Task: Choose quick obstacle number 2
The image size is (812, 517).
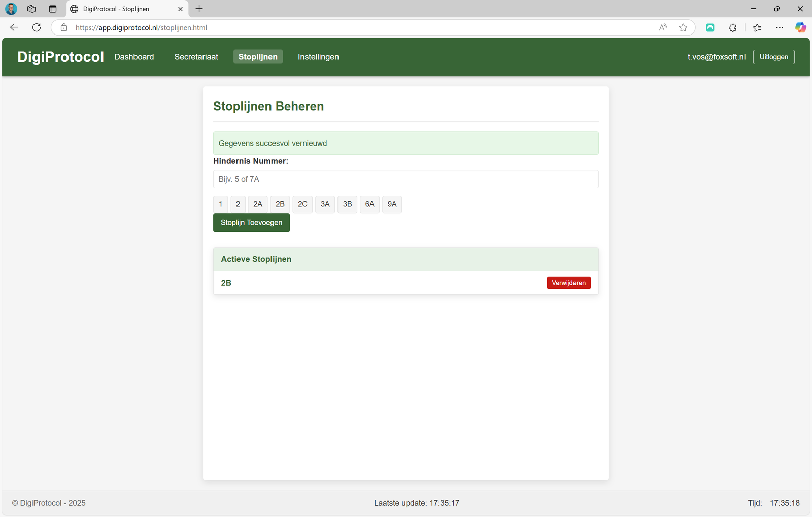Action: (x=238, y=204)
